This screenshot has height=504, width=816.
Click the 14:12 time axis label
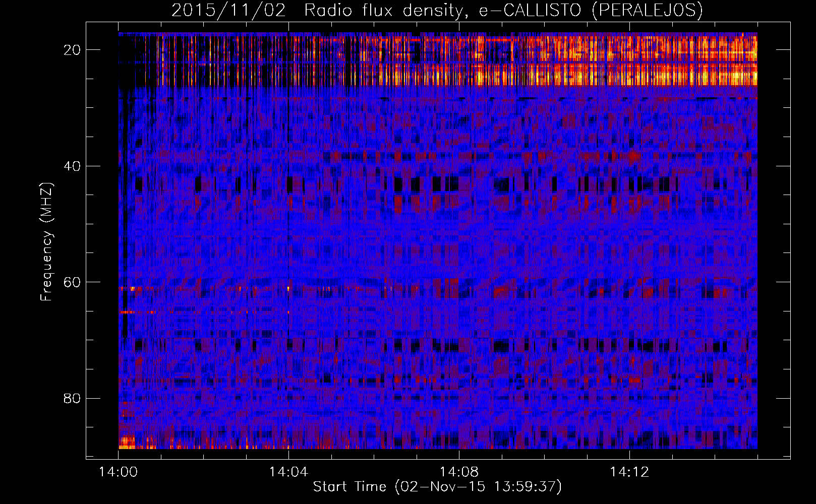629,472
